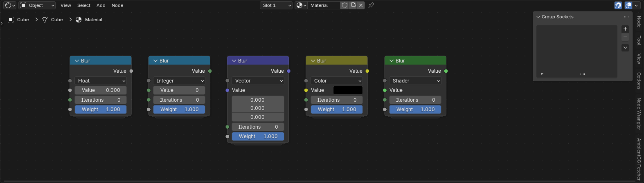The image size is (644, 183).
Task: Switch to the Options sidebar tab
Action: coord(639,81)
